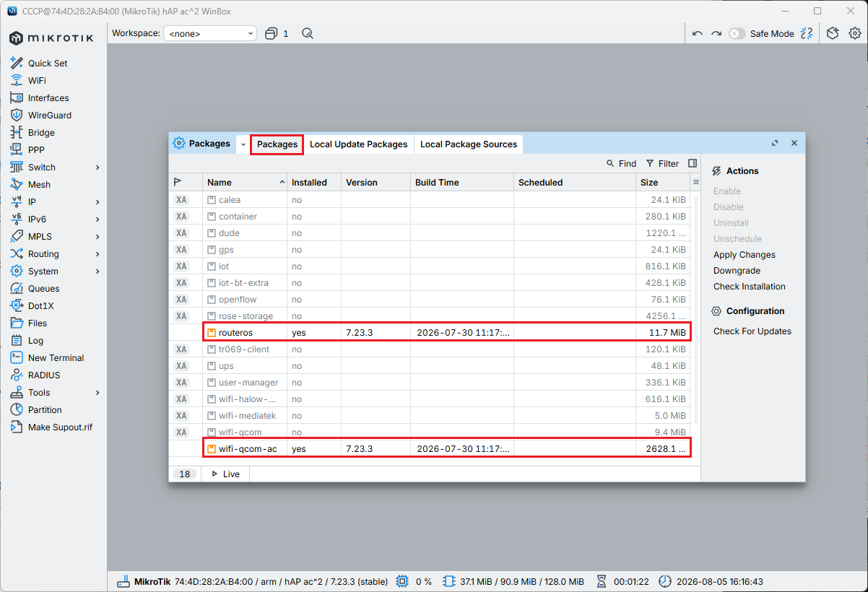Click the icon left of the settings gear
868x592 pixels.
833,33
